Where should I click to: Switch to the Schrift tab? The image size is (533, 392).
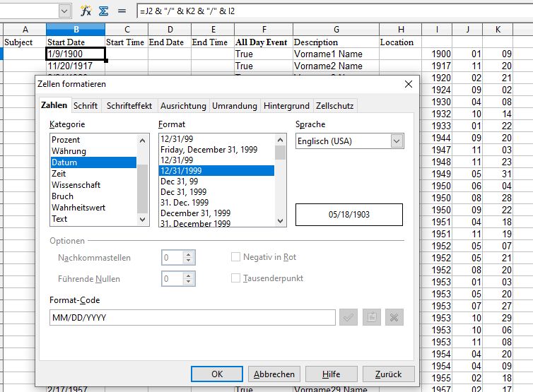click(86, 105)
